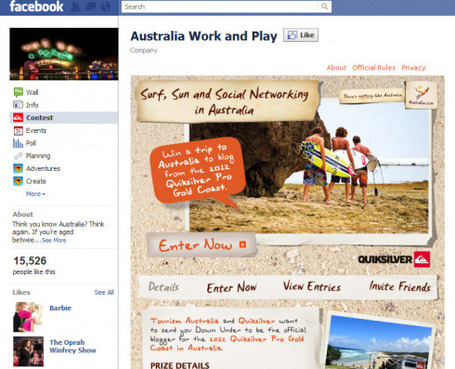Open the Barbie page thumbnail
455x369 pixels.
(28, 317)
